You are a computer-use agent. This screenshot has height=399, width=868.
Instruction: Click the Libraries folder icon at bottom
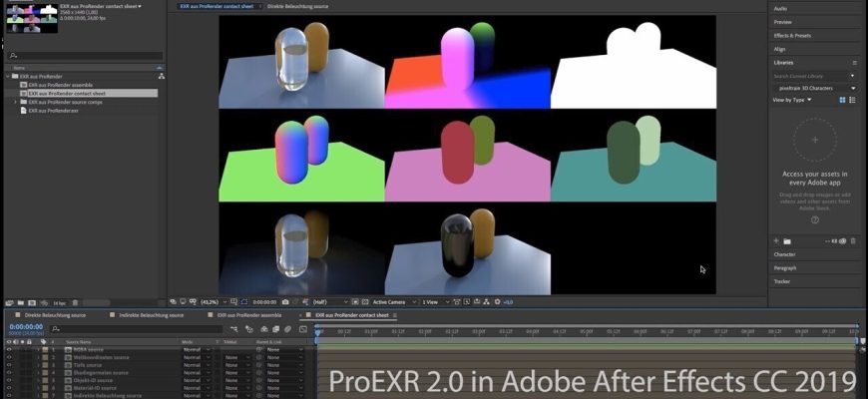point(786,241)
